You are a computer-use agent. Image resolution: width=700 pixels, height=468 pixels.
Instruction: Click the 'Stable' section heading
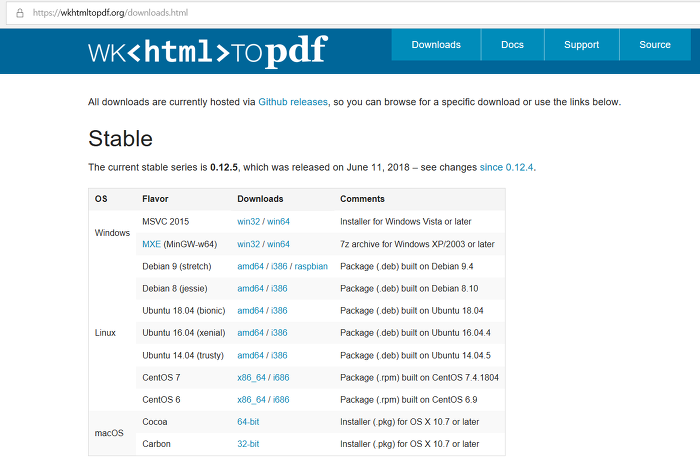[121, 138]
